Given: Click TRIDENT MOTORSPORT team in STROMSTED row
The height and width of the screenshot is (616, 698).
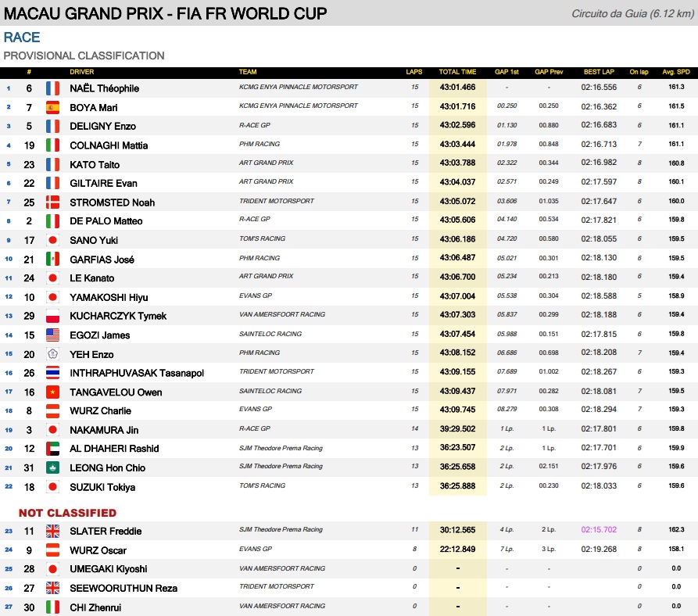Looking at the screenshot, I should click(277, 201).
